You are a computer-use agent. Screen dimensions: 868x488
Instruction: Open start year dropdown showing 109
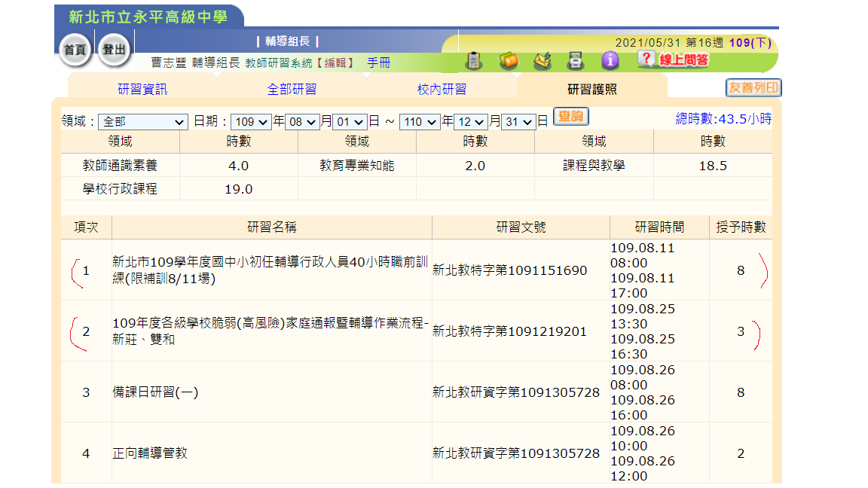coord(252,122)
